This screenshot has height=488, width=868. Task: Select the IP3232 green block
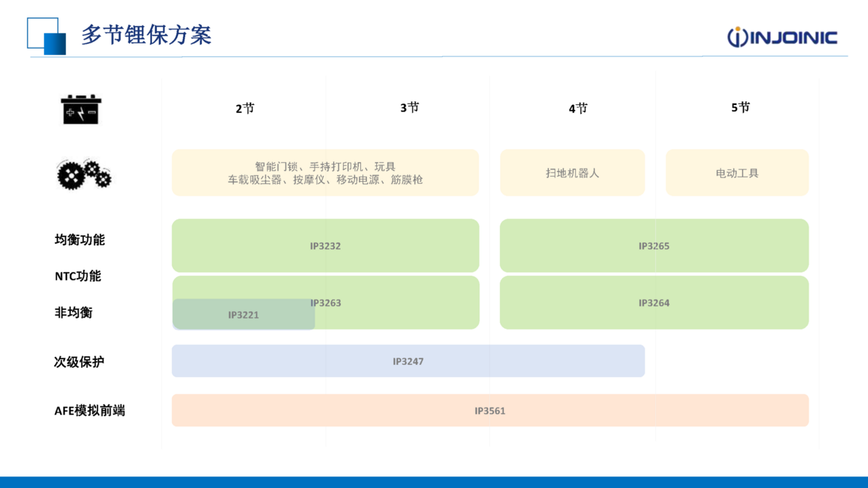[325, 245]
